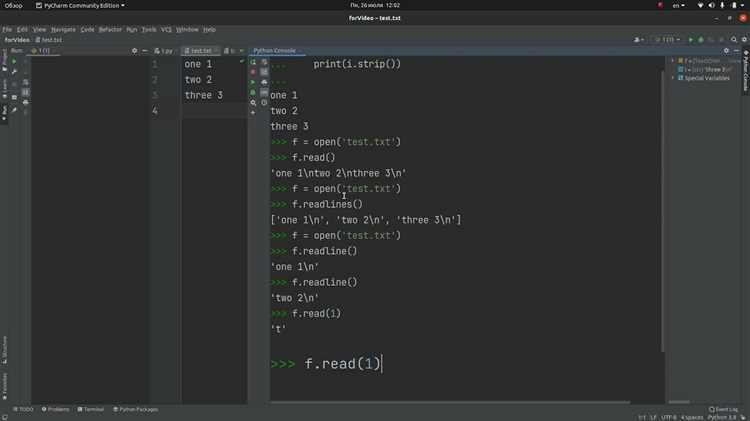
Task: Open the Problems tool window
Action: pyautogui.click(x=55, y=410)
